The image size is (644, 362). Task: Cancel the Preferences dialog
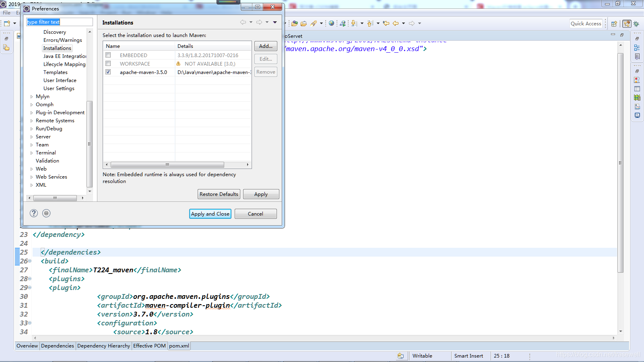click(x=256, y=214)
